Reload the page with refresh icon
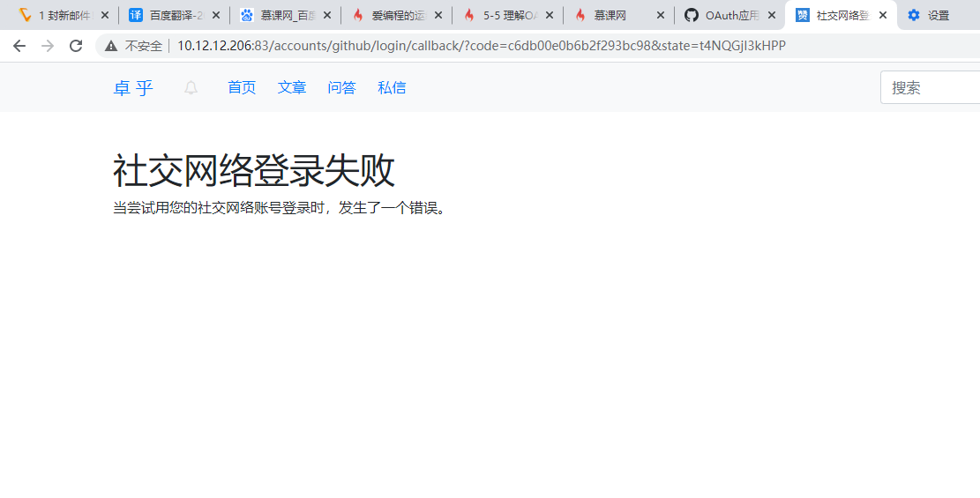The height and width of the screenshot is (498, 980). tap(76, 46)
